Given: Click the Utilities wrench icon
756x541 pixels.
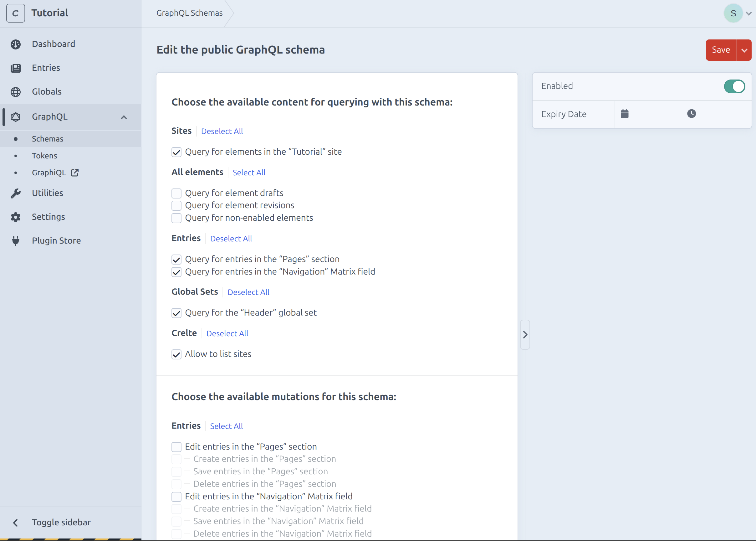Looking at the screenshot, I should click(16, 193).
